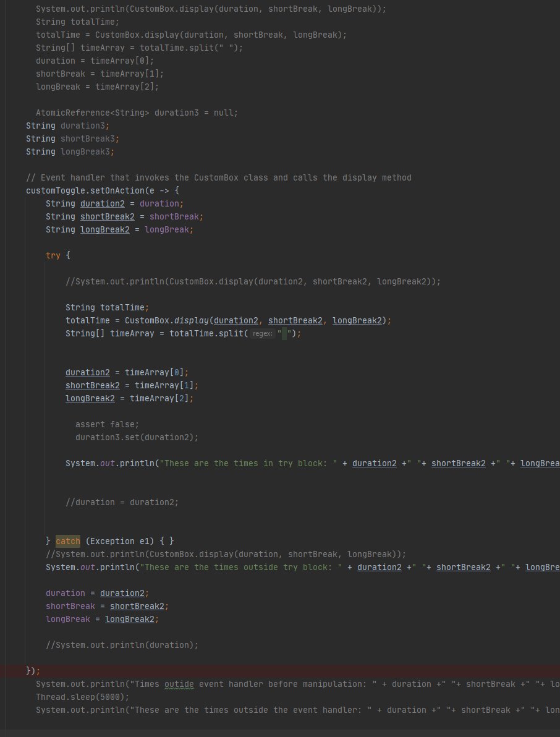Click the '// Event handler that invokes' comment
The image size is (560, 737).
click(x=218, y=177)
